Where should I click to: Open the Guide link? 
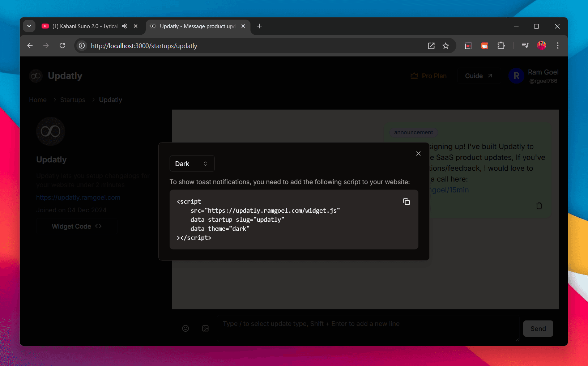[x=478, y=76]
